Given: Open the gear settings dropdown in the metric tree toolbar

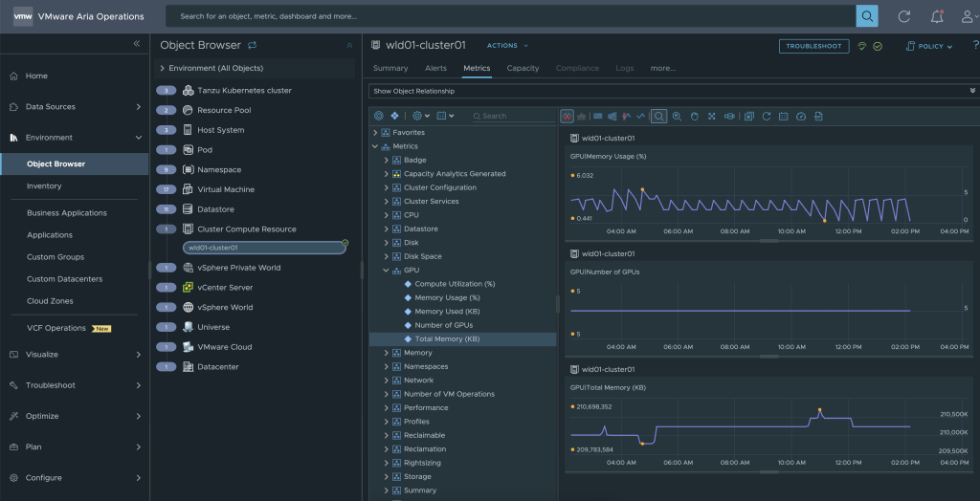Looking at the screenshot, I should click(421, 116).
